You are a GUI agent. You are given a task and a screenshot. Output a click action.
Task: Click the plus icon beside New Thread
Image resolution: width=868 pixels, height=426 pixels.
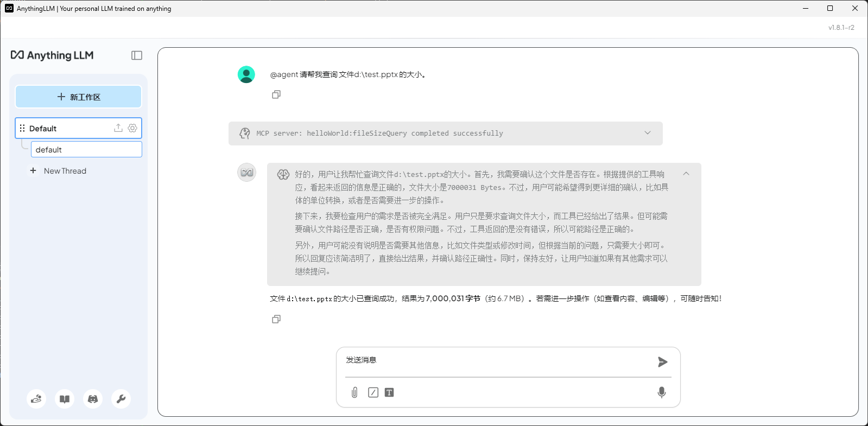[33, 170]
